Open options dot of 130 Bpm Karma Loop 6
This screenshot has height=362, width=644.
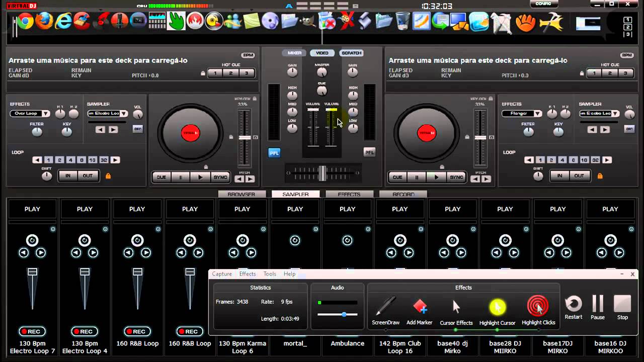(x=263, y=229)
